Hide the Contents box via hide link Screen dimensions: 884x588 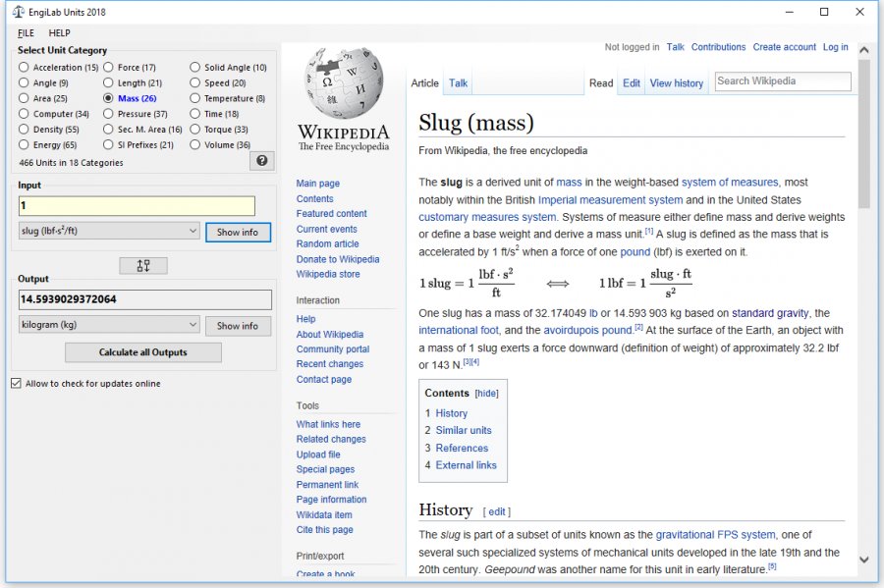pos(486,394)
